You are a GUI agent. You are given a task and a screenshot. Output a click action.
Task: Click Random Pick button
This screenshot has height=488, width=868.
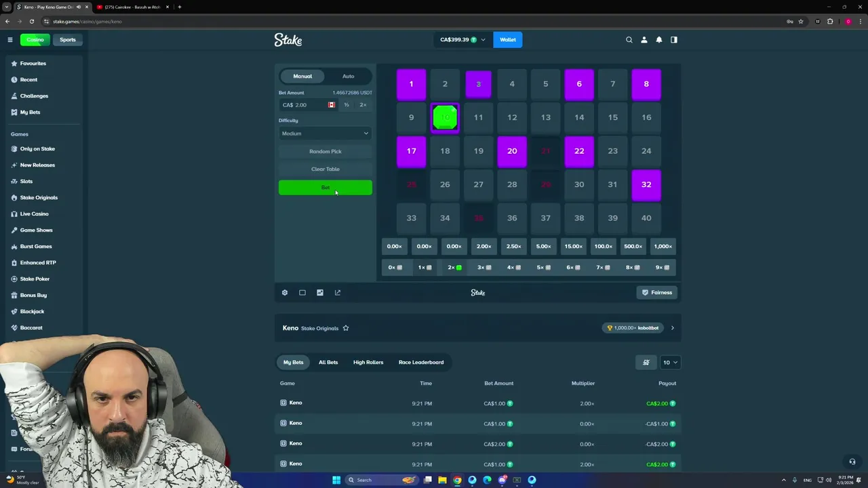325,151
